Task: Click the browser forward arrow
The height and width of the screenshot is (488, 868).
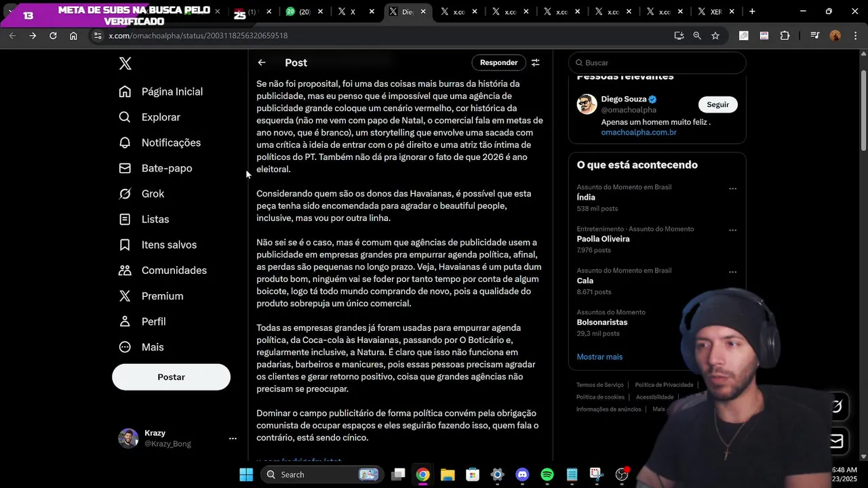Action: pos(33,35)
